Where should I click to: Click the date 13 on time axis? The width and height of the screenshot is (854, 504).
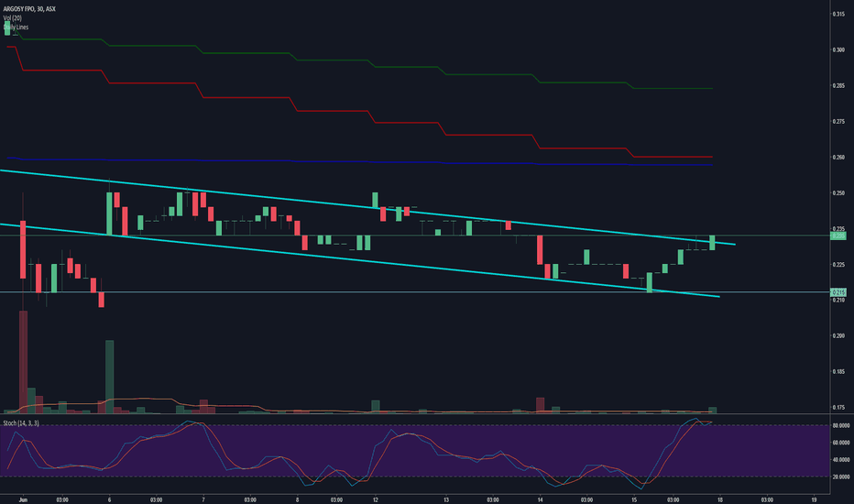click(x=446, y=499)
